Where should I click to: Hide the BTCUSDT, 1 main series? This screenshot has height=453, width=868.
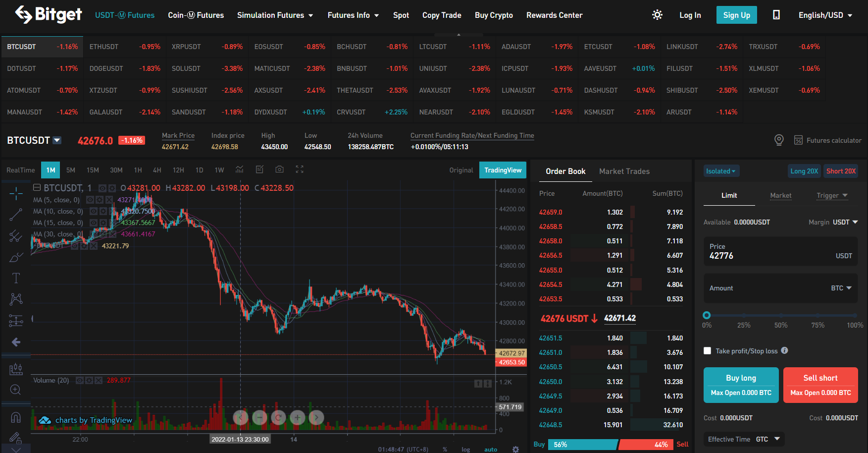pos(102,188)
